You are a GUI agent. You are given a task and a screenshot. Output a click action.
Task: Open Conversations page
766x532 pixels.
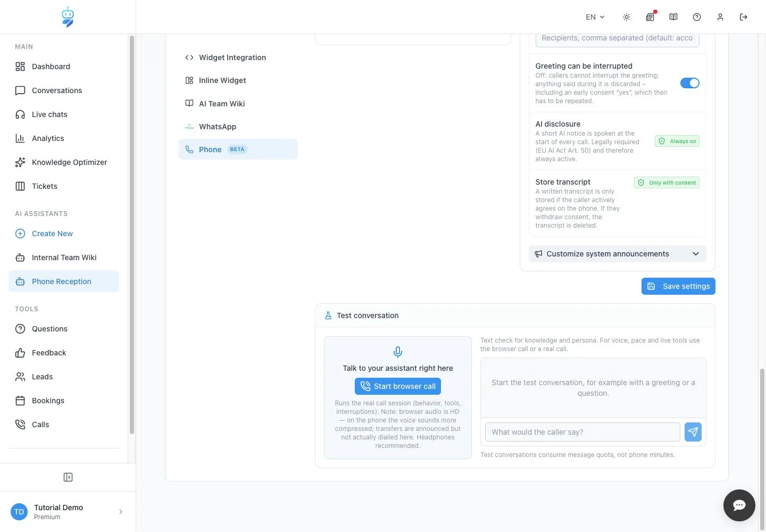click(64, 90)
